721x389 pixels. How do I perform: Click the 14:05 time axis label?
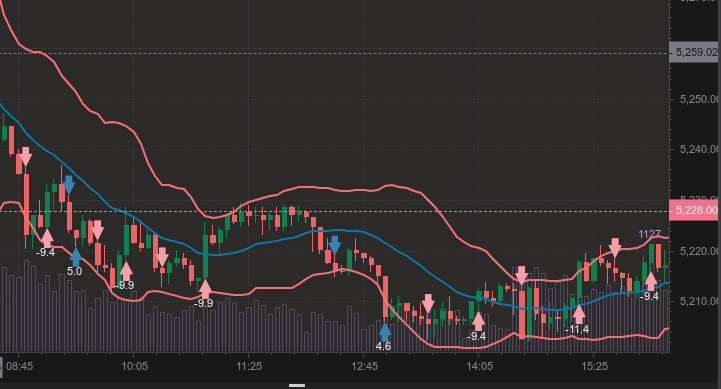479,366
